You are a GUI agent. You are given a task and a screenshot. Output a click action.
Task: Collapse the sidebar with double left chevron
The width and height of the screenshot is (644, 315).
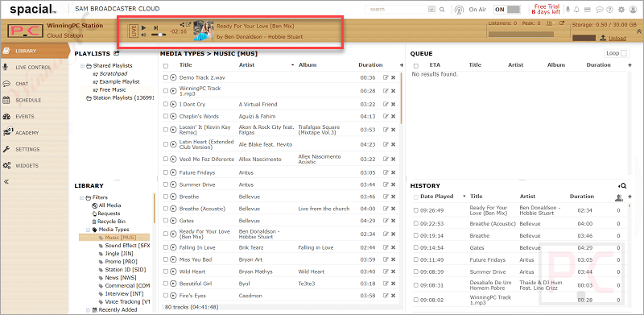tap(6, 181)
